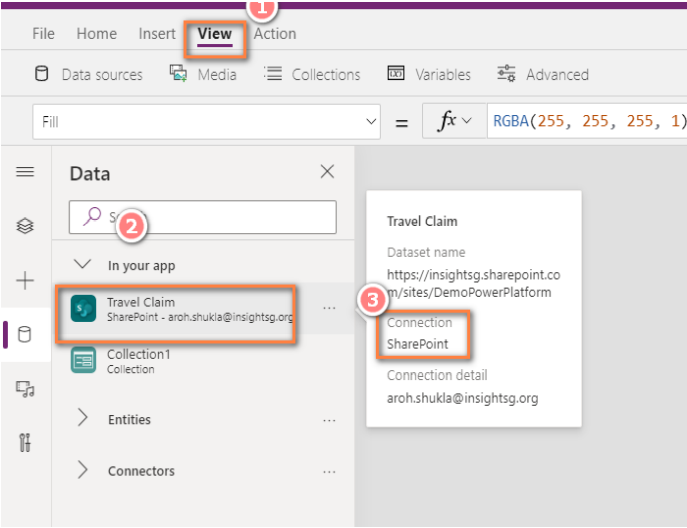Open more options for Entities
This screenshot has width=687, height=528.
click(329, 420)
